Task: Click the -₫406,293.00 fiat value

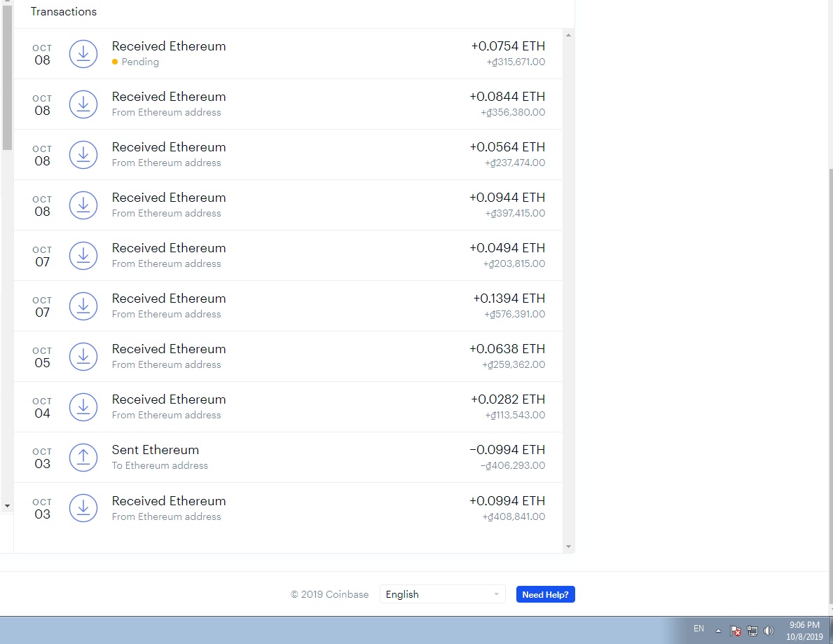Action: [513, 465]
